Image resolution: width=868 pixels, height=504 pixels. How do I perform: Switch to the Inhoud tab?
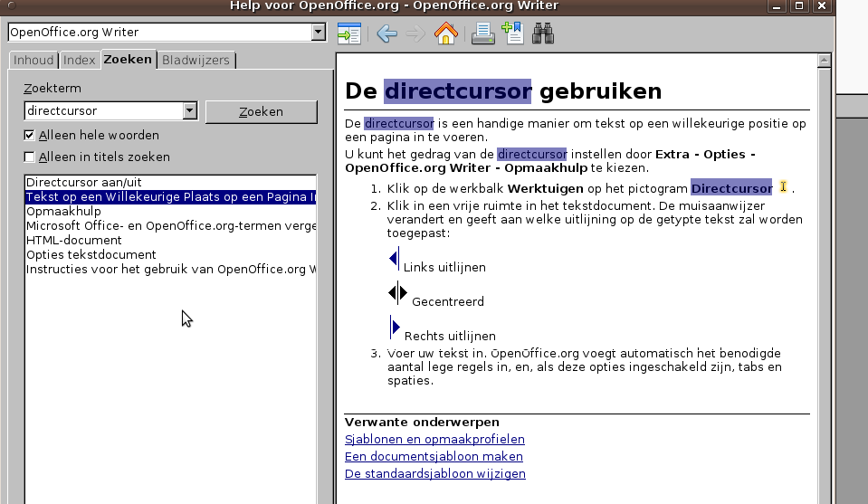point(33,61)
